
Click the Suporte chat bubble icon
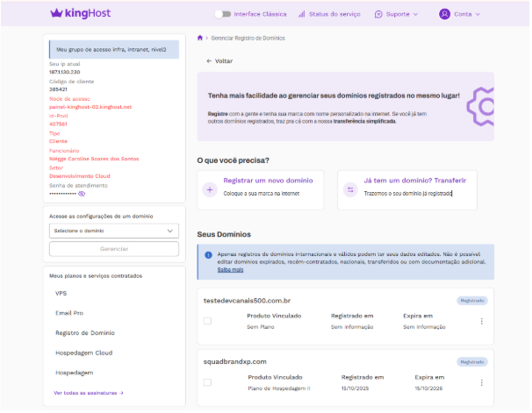coord(378,14)
